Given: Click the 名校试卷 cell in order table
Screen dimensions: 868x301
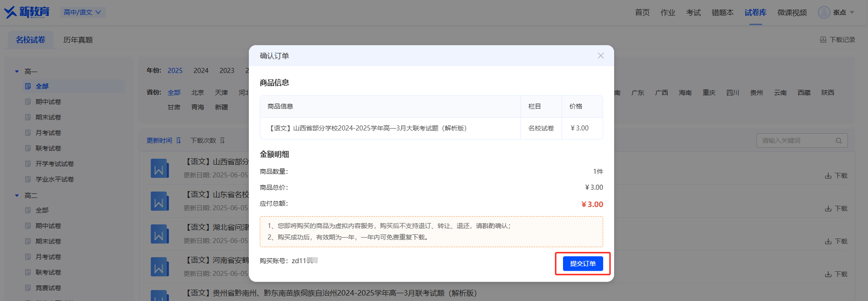Looking at the screenshot, I should [541, 128].
